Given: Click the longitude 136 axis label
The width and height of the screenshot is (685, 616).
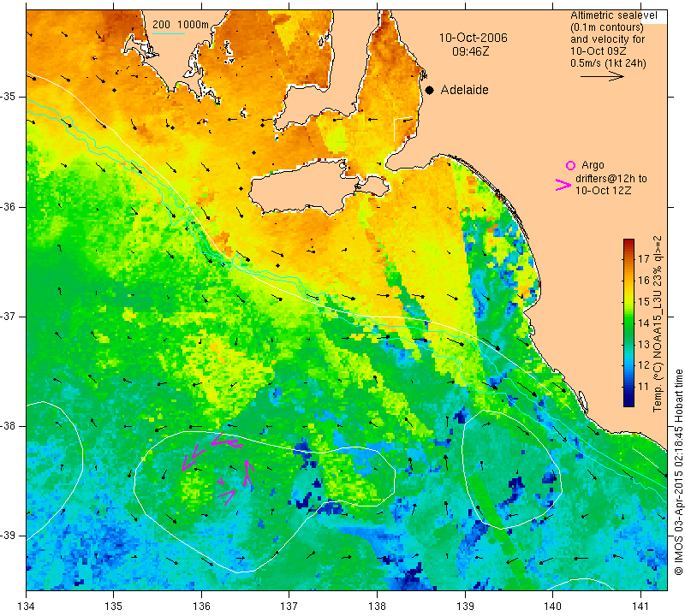Looking at the screenshot, I should pos(201,607).
